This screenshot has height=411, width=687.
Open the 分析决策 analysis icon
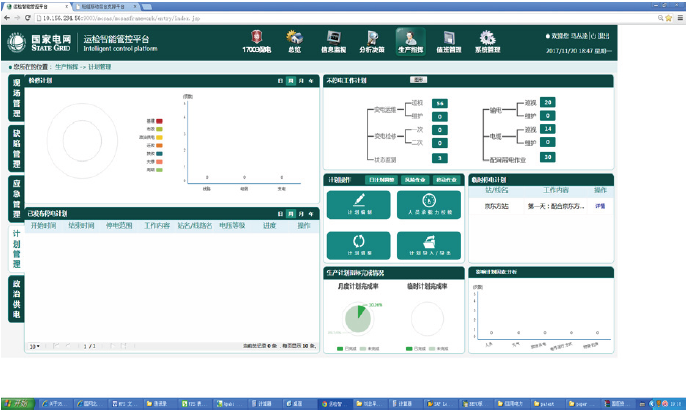(x=372, y=40)
